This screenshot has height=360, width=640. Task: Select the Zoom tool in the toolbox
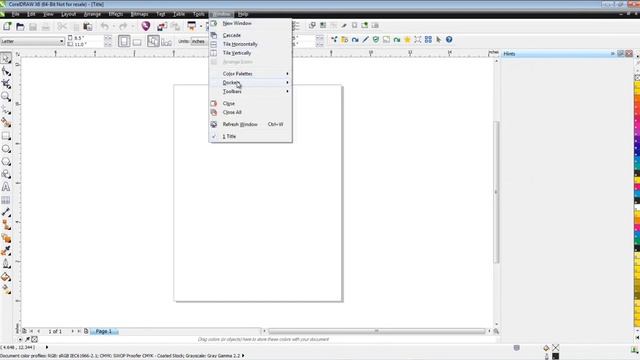click(6, 97)
